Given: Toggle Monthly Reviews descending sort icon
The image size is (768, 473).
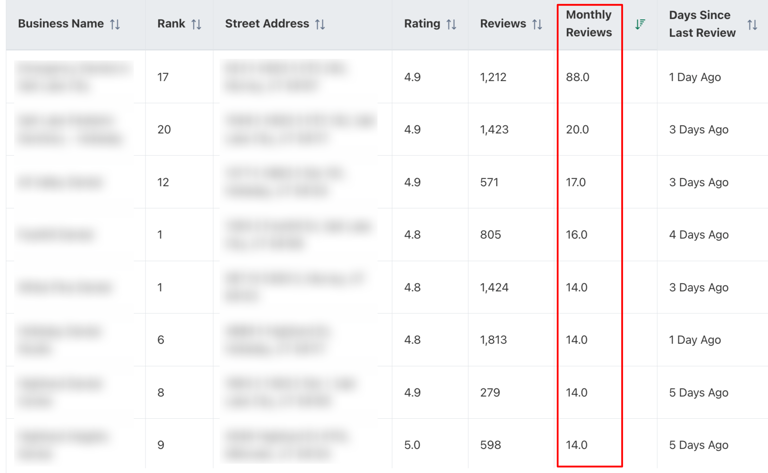Looking at the screenshot, I should pos(640,24).
